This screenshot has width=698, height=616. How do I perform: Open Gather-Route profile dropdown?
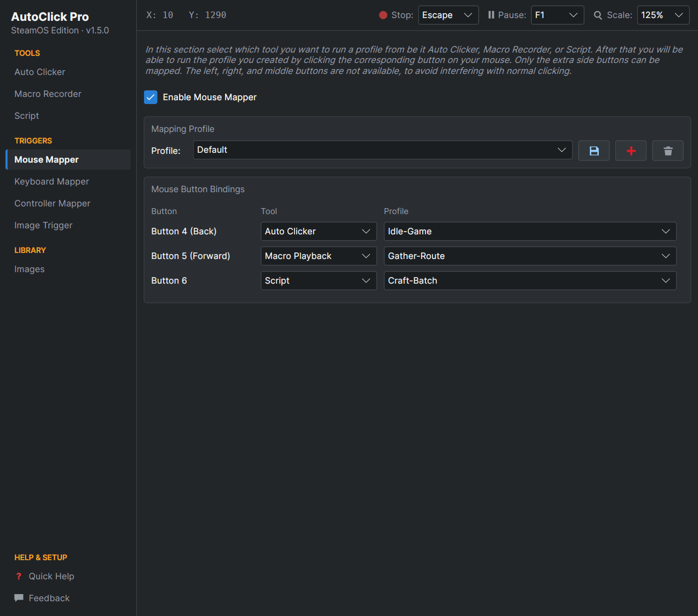tap(530, 256)
